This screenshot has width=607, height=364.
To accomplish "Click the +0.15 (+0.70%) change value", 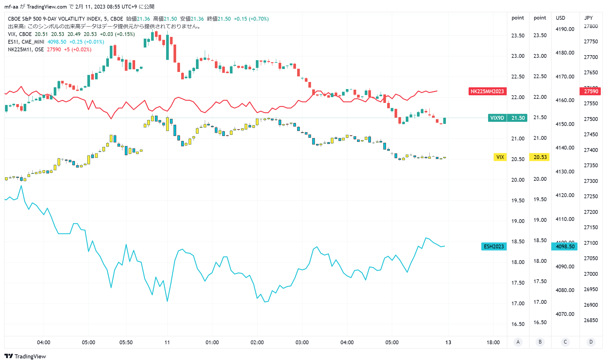I will point(251,19).
